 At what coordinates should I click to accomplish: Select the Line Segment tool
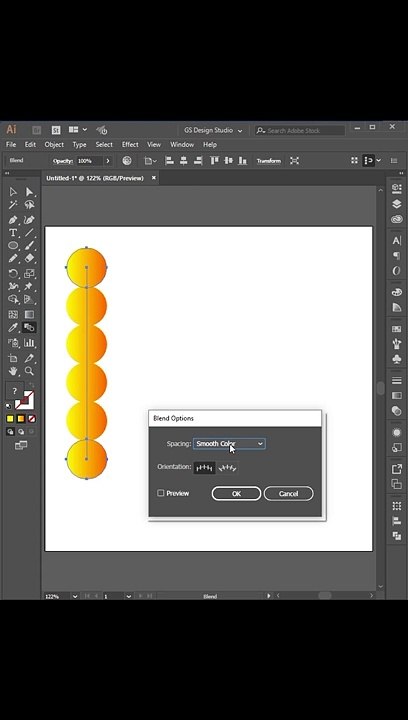click(x=29, y=233)
